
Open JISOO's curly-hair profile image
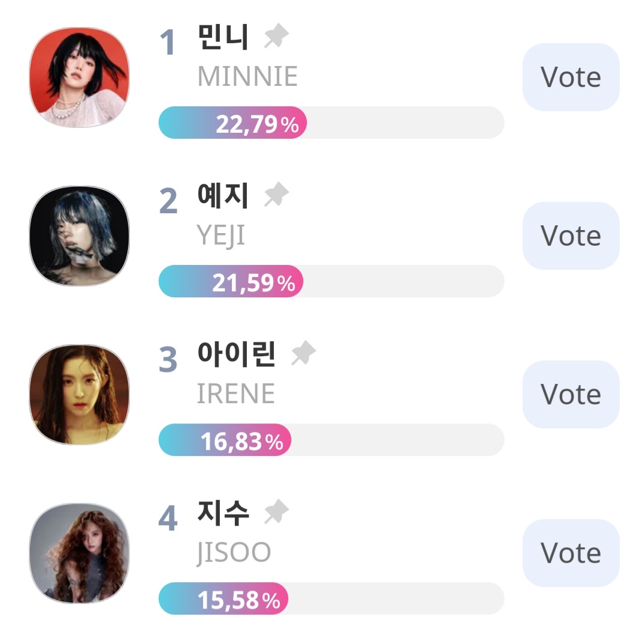tap(79, 553)
